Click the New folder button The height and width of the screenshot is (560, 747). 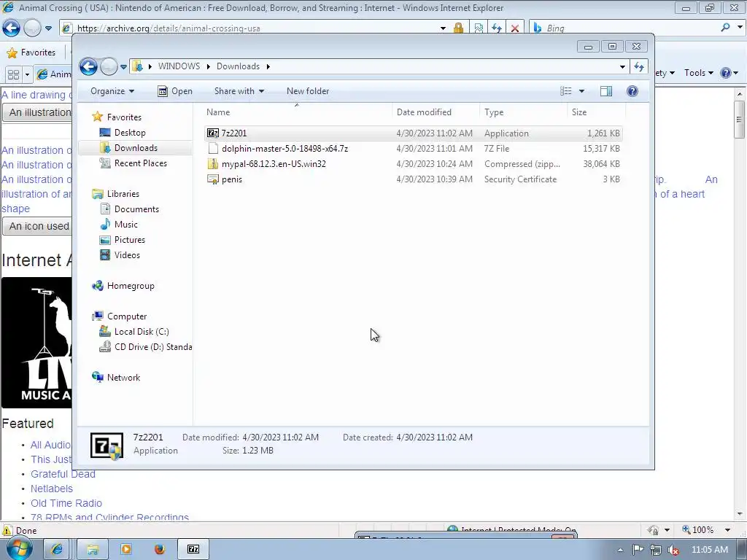[308, 91]
